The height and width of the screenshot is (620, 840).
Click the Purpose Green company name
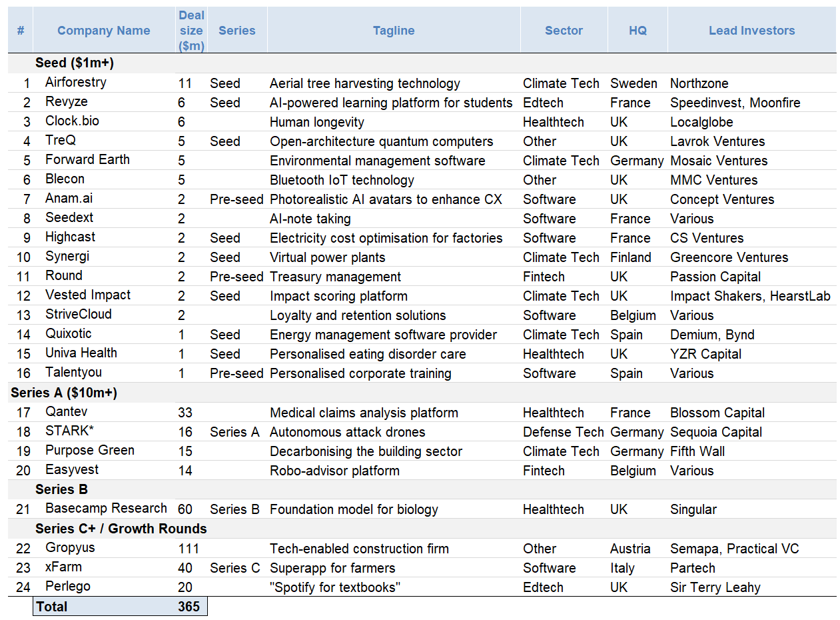point(90,450)
